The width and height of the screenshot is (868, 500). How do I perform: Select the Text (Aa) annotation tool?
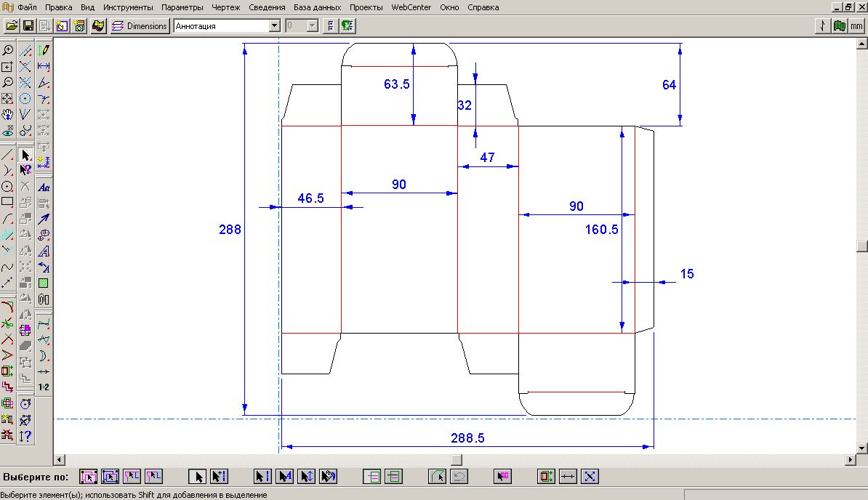pos(44,187)
